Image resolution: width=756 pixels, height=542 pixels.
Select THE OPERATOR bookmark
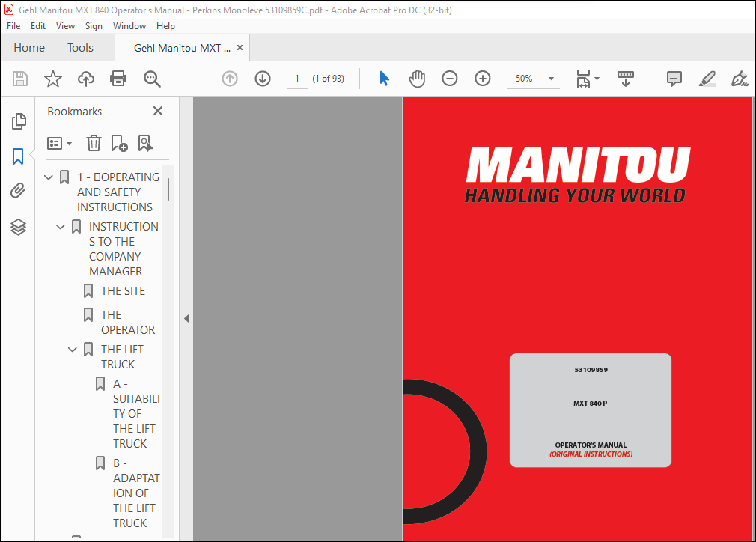(128, 322)
